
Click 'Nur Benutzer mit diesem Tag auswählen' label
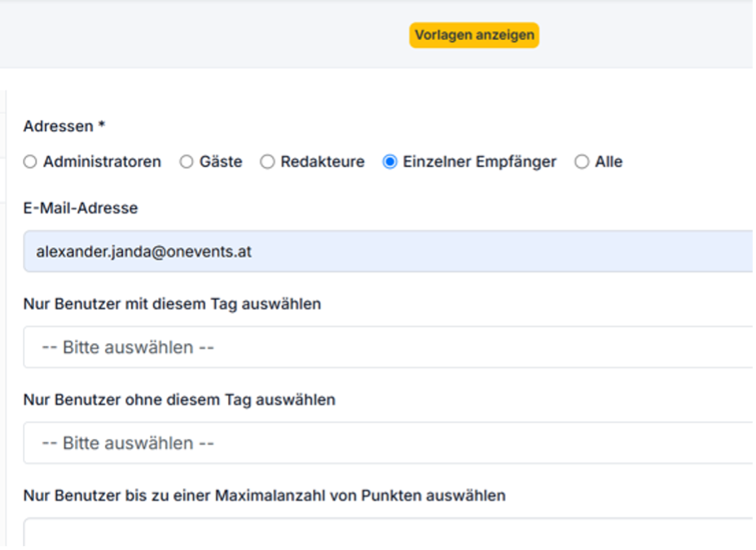172,304
